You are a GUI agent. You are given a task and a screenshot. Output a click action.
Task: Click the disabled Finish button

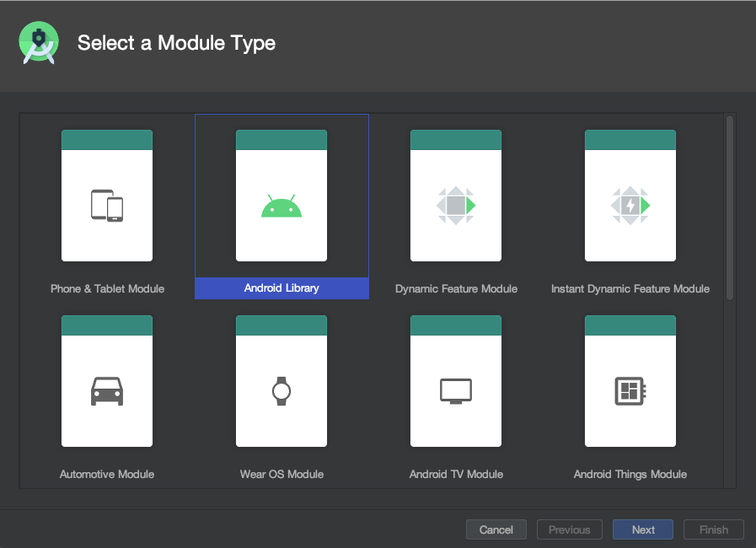(714, 529)
